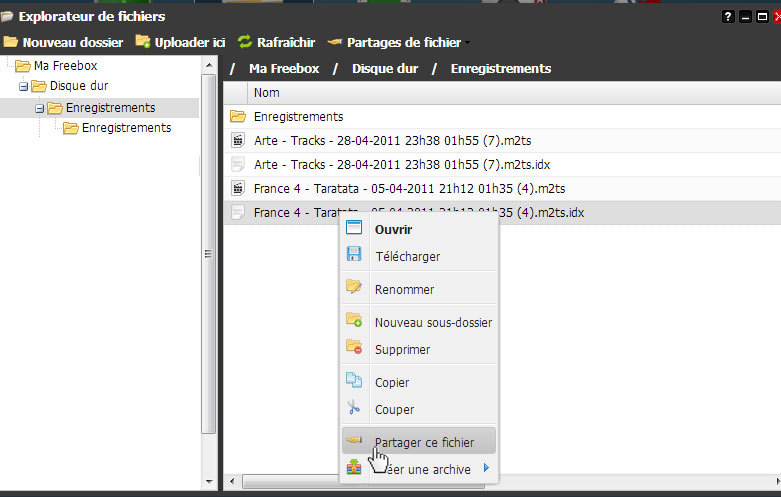Click Partages de fichier toolbar text

[x=404, y=42]
